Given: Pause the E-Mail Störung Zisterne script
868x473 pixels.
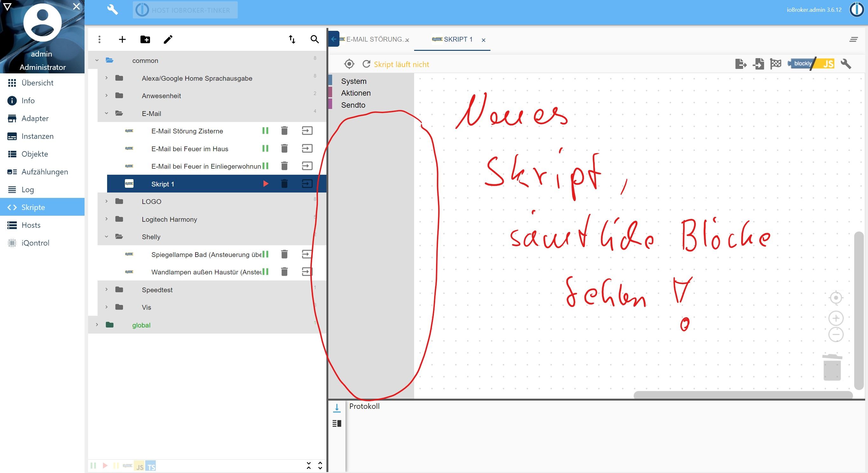Looking at the screenshot, I should point(265,131).
